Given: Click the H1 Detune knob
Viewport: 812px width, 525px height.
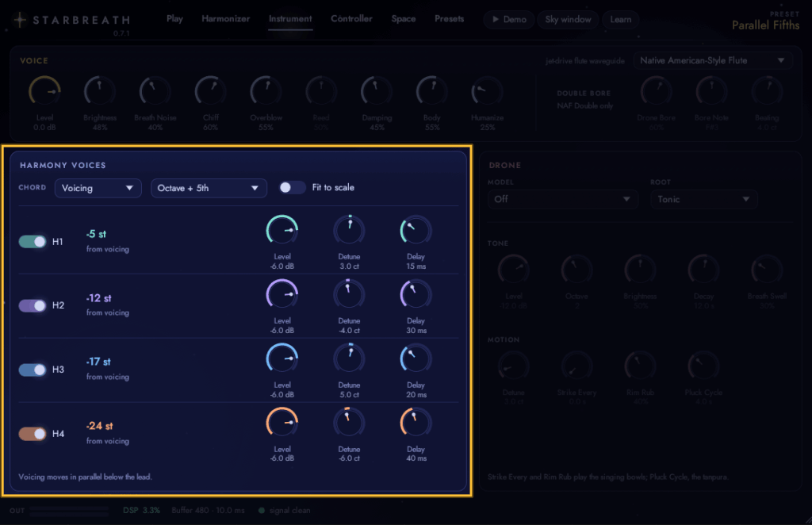Looking at the screenshot, I should (x=349, y=230).
